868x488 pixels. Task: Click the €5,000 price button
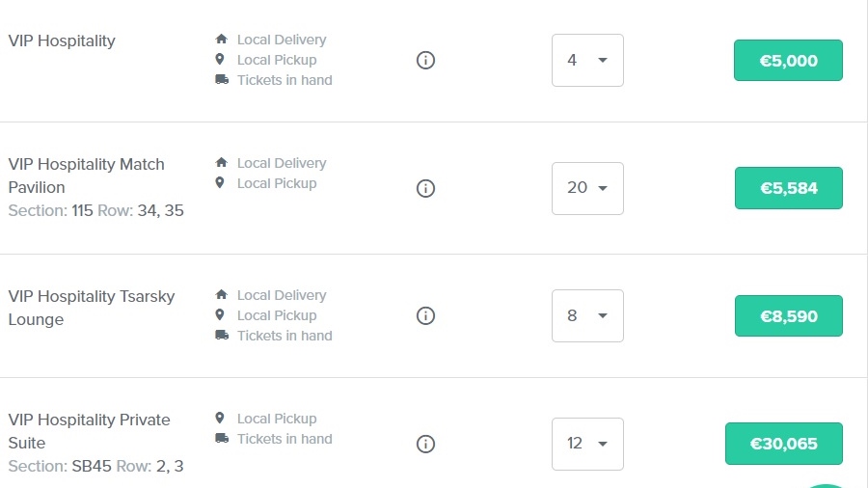(788, 61)
